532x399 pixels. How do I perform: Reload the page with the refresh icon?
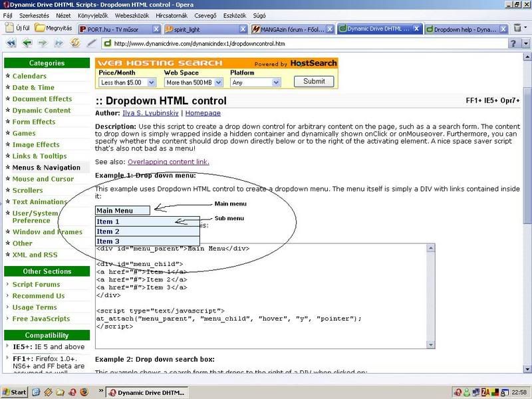pyautogui.click(x=75, y=43)
